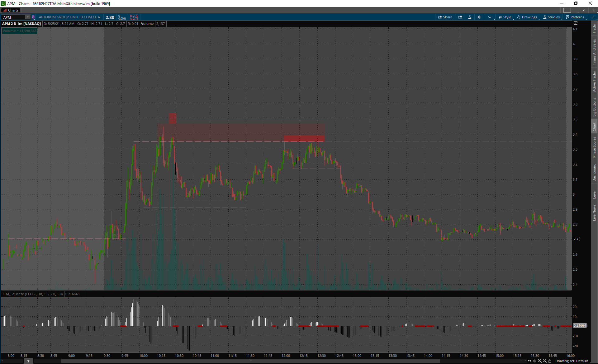Click the auto-scale price axis icon

click(x=576, y=23)
